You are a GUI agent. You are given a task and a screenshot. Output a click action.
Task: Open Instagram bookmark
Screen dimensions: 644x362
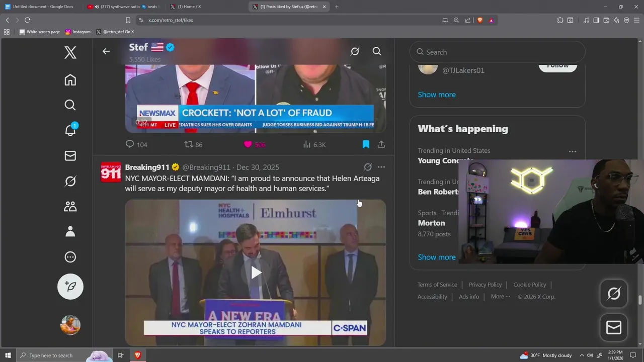point(78,32)
